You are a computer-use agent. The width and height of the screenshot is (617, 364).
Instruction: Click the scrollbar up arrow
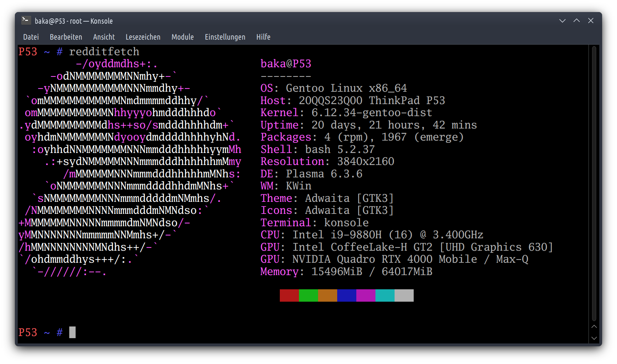point(594,326)
